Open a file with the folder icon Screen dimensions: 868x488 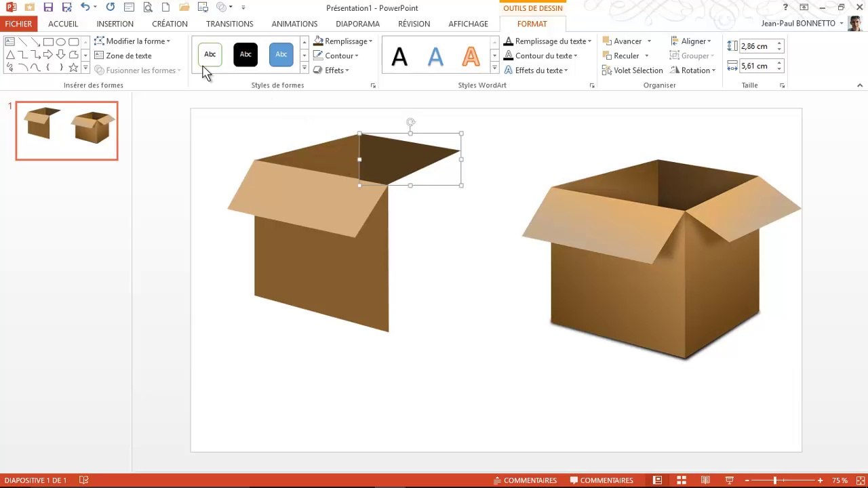point(184,7)
